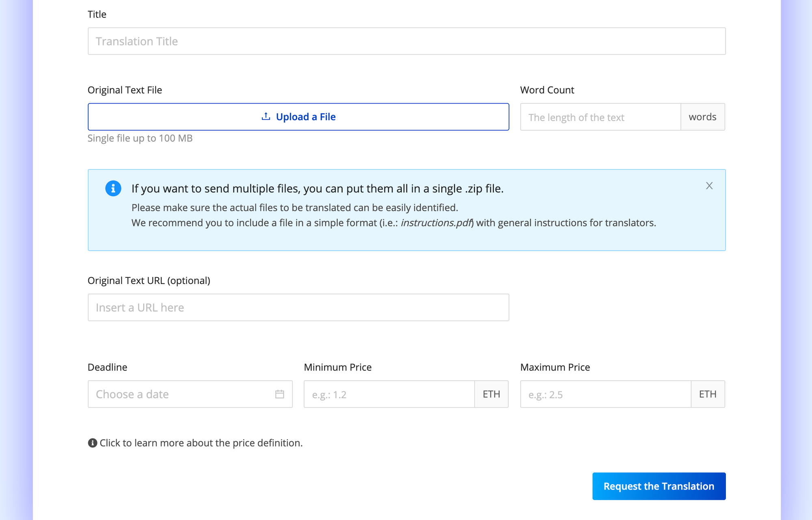Click the ETH suffix of Minimum Price
Viewport: 812px width, 520px height.
click(491, 394)
